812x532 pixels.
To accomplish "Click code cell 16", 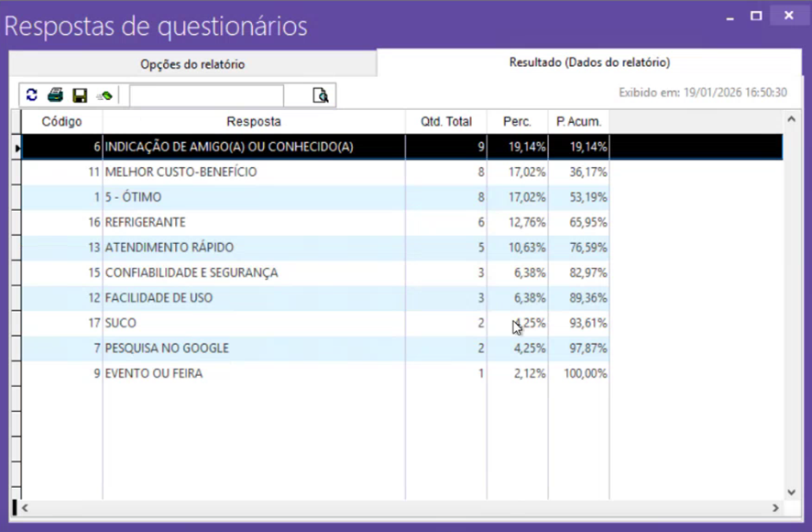I will click(62, 222).
